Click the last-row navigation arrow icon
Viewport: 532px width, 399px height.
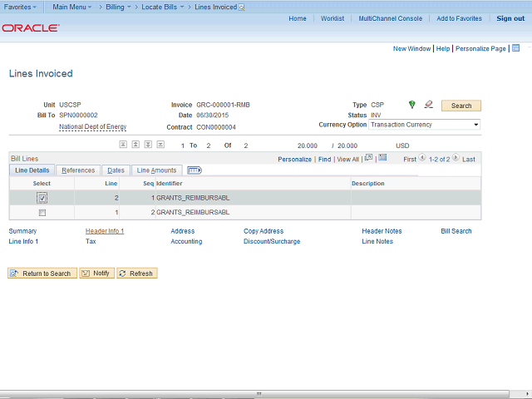[160, 145]
